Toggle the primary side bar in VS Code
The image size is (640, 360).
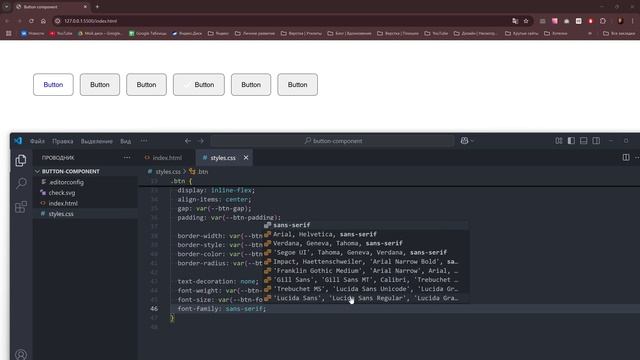(571, 140)
